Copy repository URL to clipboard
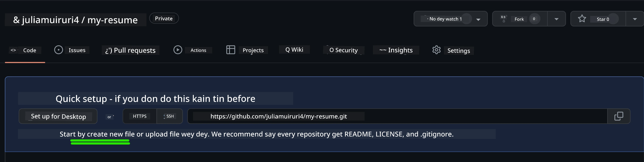 click(x=619, y=116)
